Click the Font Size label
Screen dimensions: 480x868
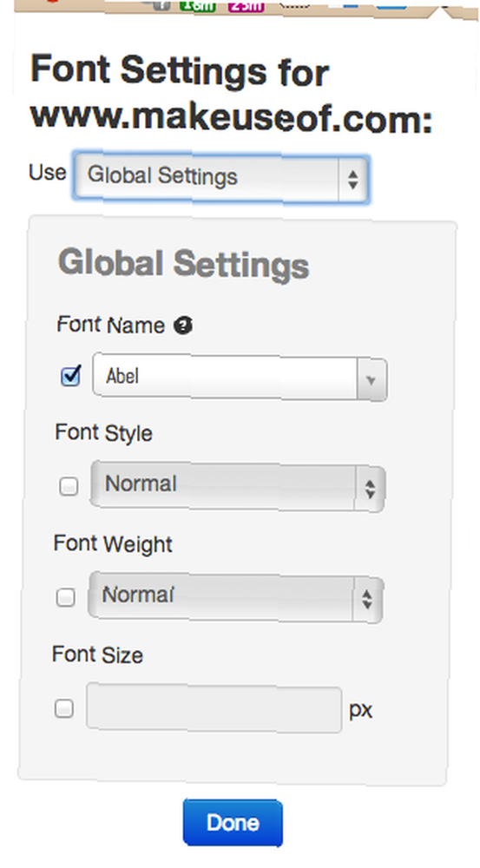pos(97,654)
